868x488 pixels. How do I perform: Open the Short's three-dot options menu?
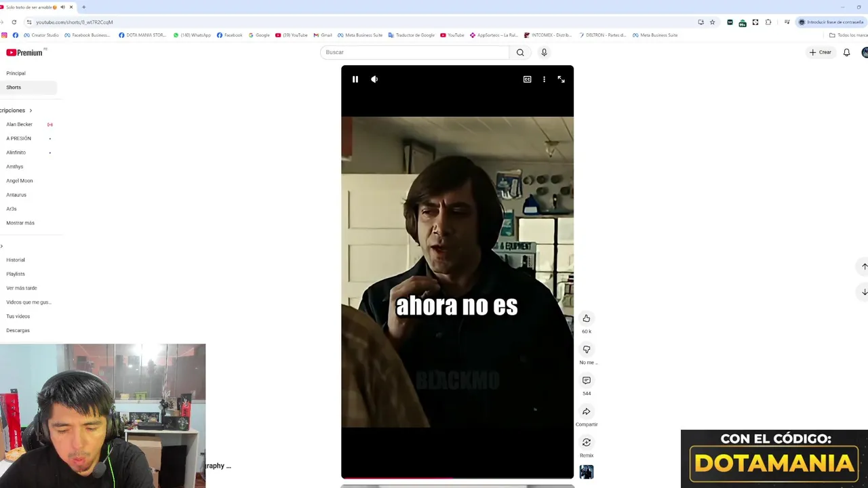pos(544,79)
